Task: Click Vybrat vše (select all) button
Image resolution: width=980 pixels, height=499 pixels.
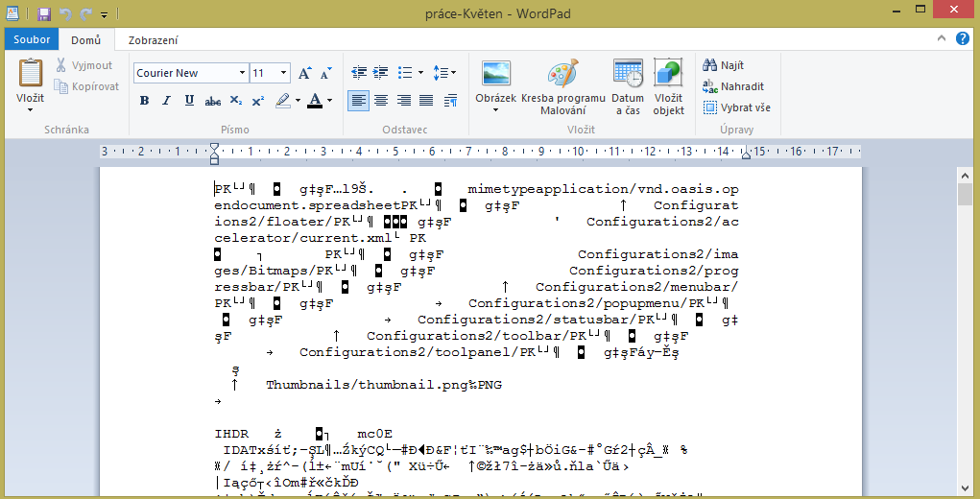Action: [x=737, y=107]
